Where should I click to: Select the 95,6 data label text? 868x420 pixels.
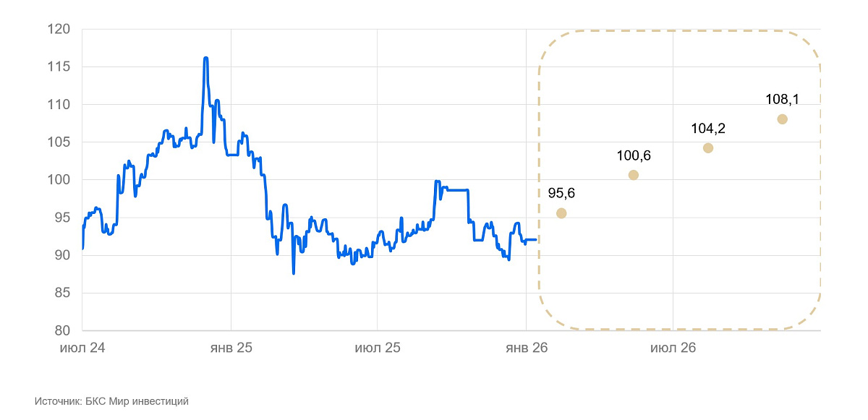[561, 193]
